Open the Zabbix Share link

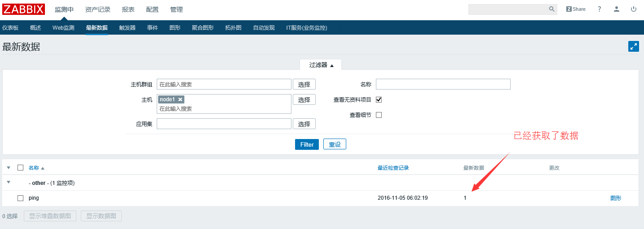click(576, 9)
